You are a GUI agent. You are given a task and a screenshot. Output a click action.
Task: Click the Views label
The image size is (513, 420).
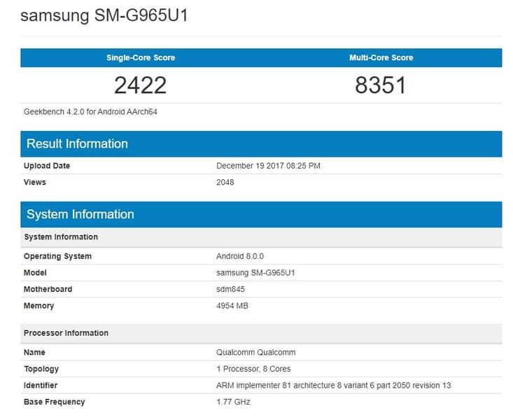35,182
